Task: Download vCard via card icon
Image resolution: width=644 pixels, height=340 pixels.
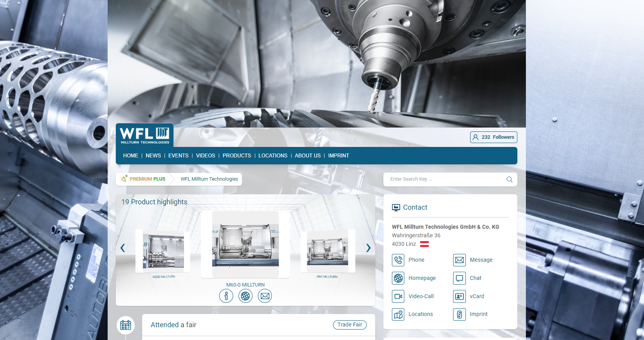Action: click(x=459, y=296)
